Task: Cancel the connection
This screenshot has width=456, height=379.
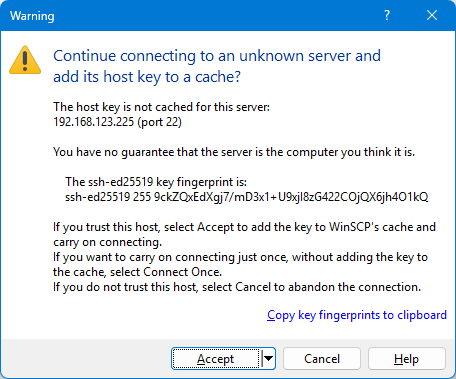Action: [x=322, y=359]
